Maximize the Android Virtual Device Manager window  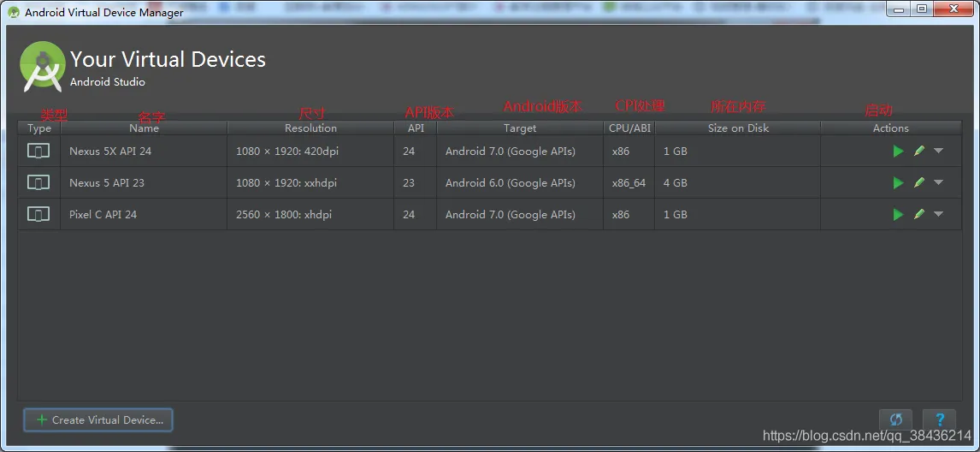[x=923, y=9]
